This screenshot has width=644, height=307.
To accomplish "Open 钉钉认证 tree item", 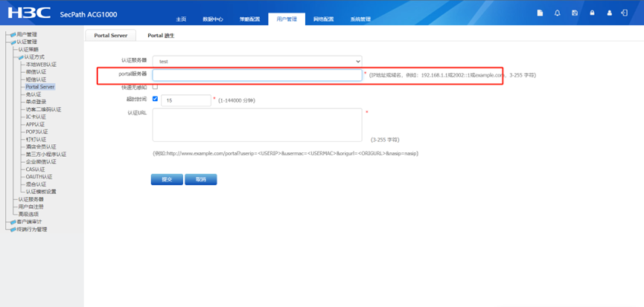I will point(36,139).
